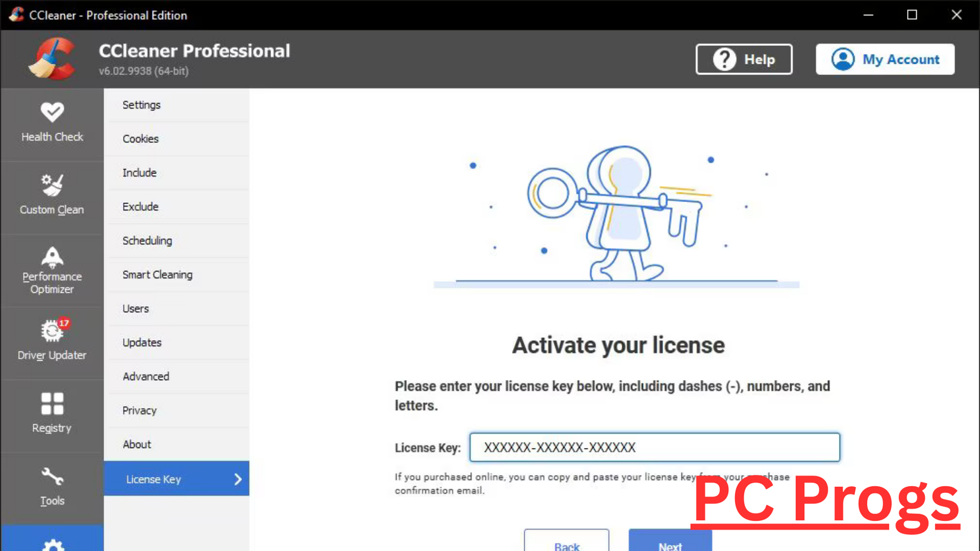Image resolution: width=980 pixels, height=551 pixels.
Task: Open the Include options page
Action: 176,173
